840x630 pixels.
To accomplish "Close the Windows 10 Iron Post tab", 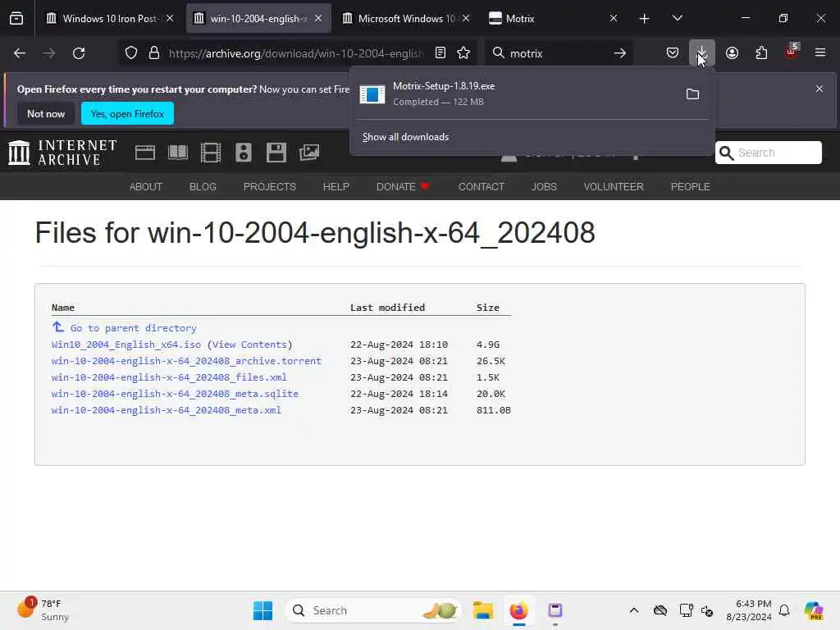I will (x=170, y=19).
